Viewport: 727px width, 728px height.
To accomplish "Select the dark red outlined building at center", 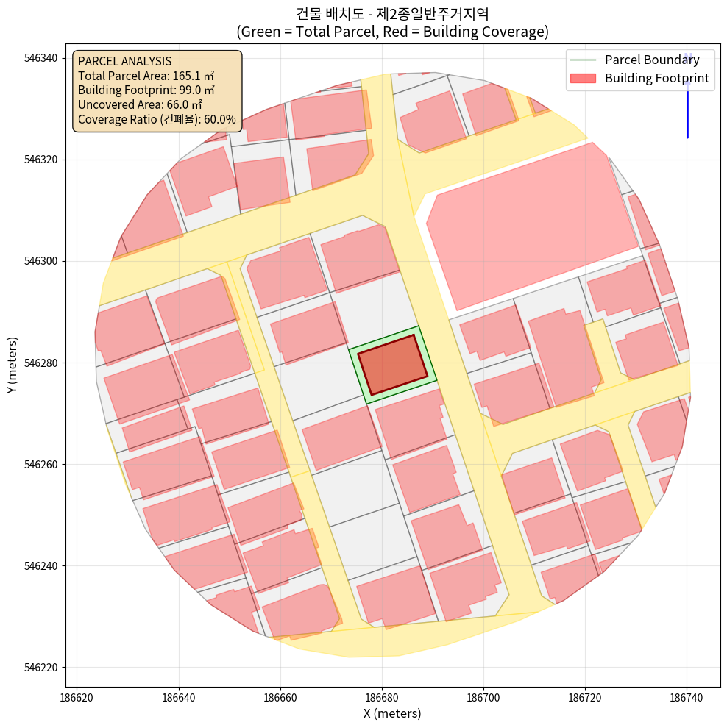I will [x=392, y=365].
